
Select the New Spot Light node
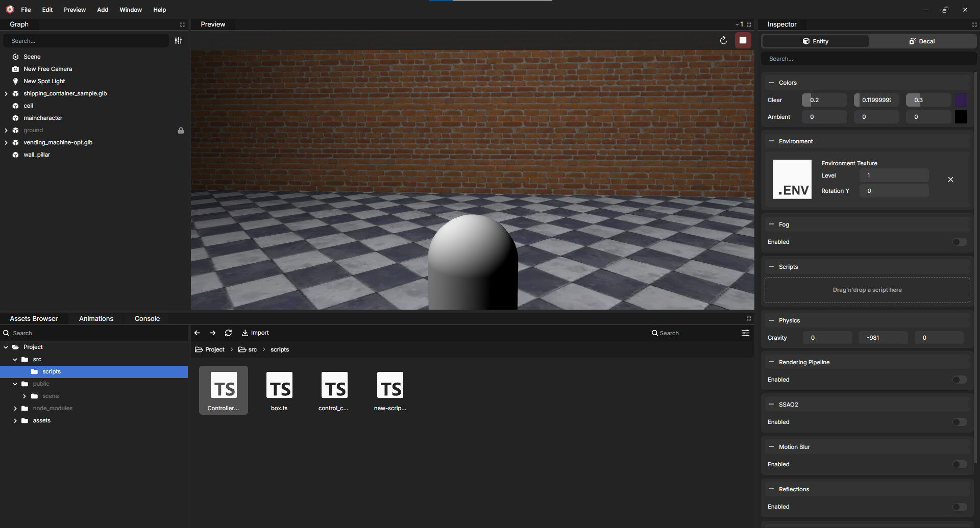[44, 81]
